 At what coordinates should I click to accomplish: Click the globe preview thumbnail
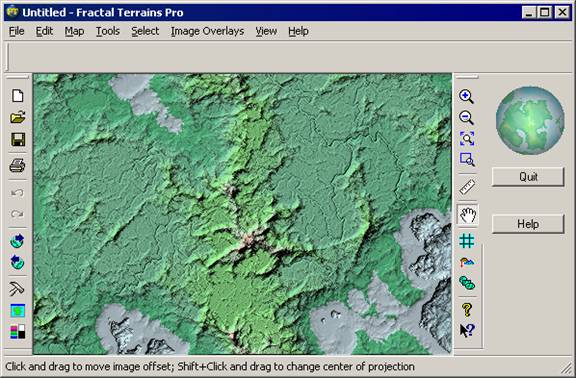pyautogui.click(x=530, y=120)
